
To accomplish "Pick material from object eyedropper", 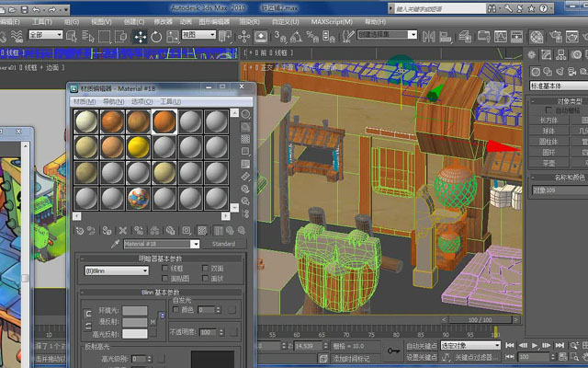I will (x=115, y=244).
